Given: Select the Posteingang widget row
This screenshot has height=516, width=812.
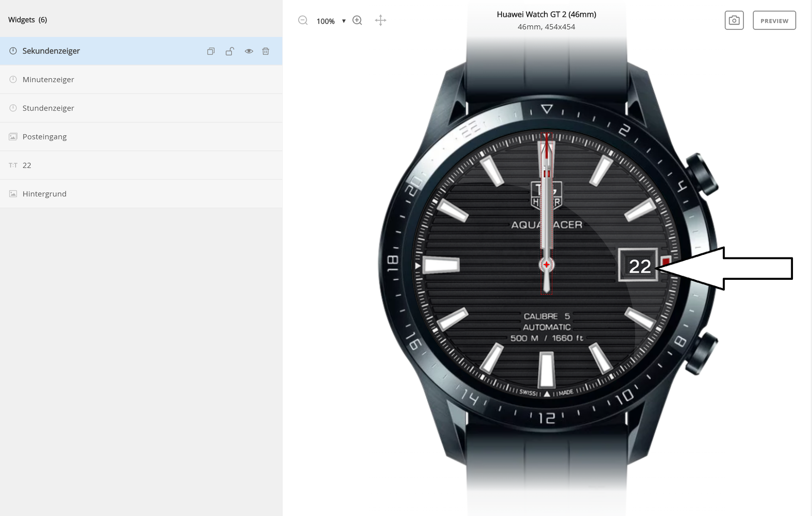Looking at the screenshot, I should click(141, 137).
